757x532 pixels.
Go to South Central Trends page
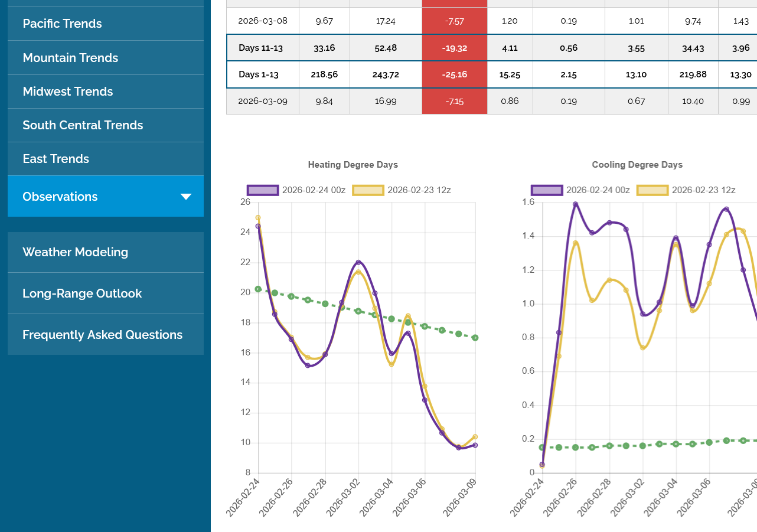[x=83, y=125]
